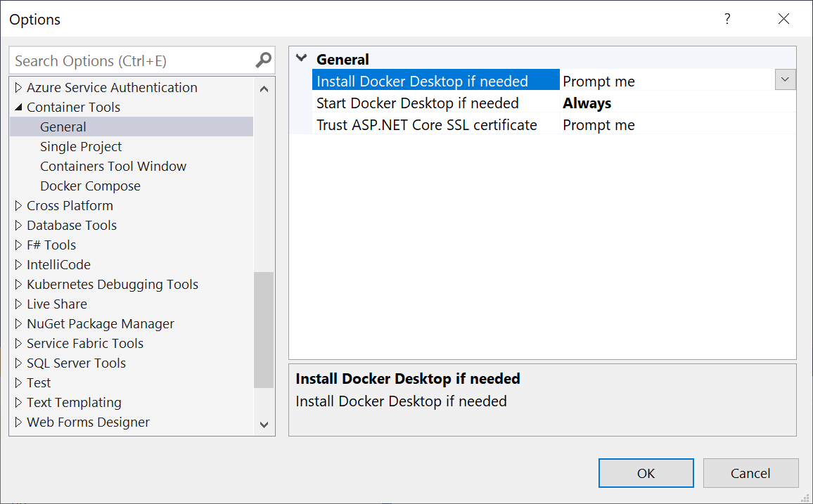The height and width of the screenshot is (504, 813).
Task: Click the Search Options input field
Action: 127,60
